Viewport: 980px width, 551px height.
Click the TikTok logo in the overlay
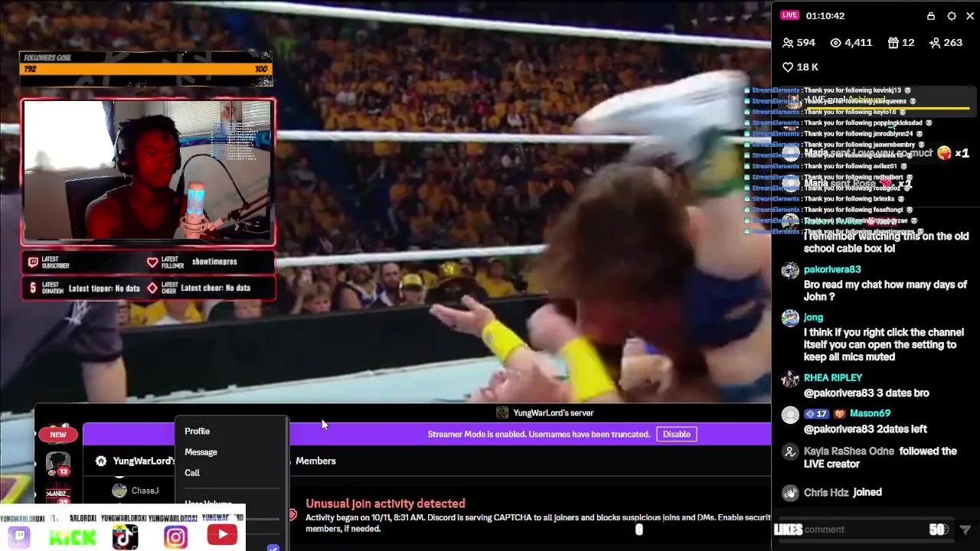point(125,536)
